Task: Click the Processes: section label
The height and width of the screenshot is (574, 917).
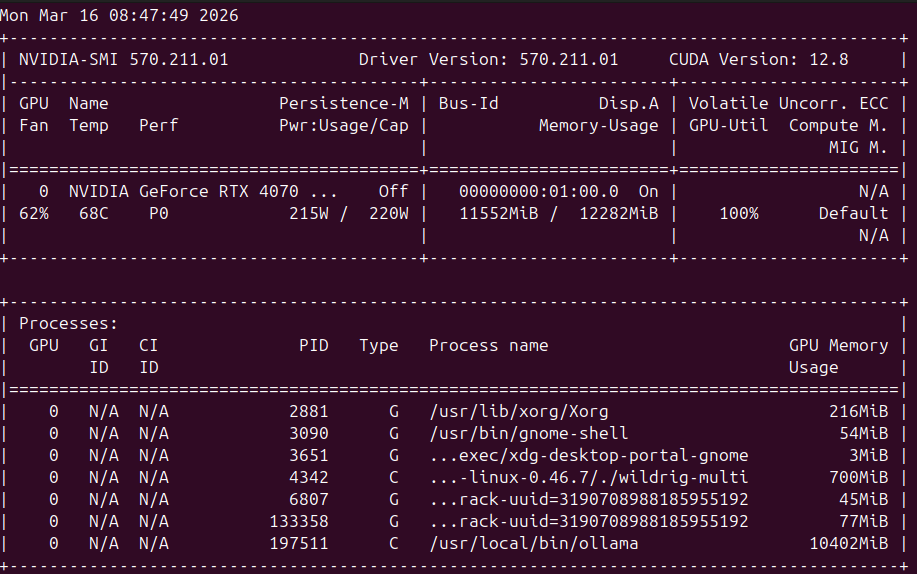Action: [x=68, y=324]
